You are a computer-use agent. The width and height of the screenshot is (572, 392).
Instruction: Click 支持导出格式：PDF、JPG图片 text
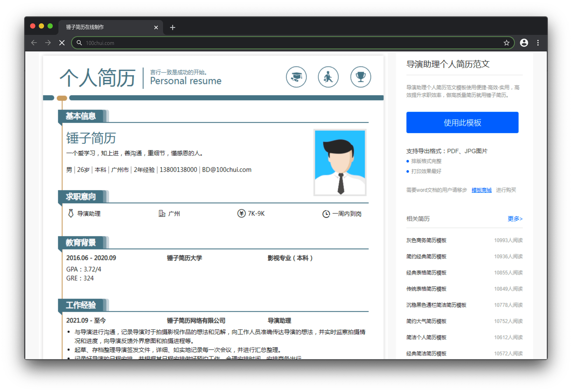(446, 151)
